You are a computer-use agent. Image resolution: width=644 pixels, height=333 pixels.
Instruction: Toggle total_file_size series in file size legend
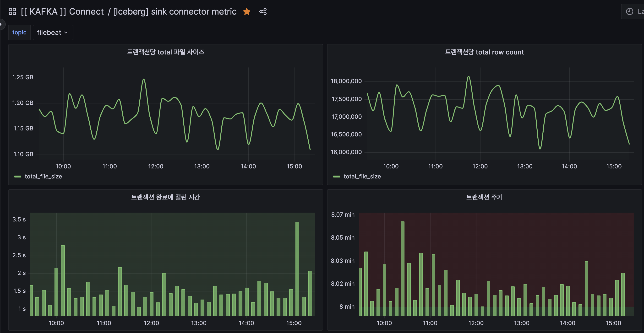click(x=43, y=176)
